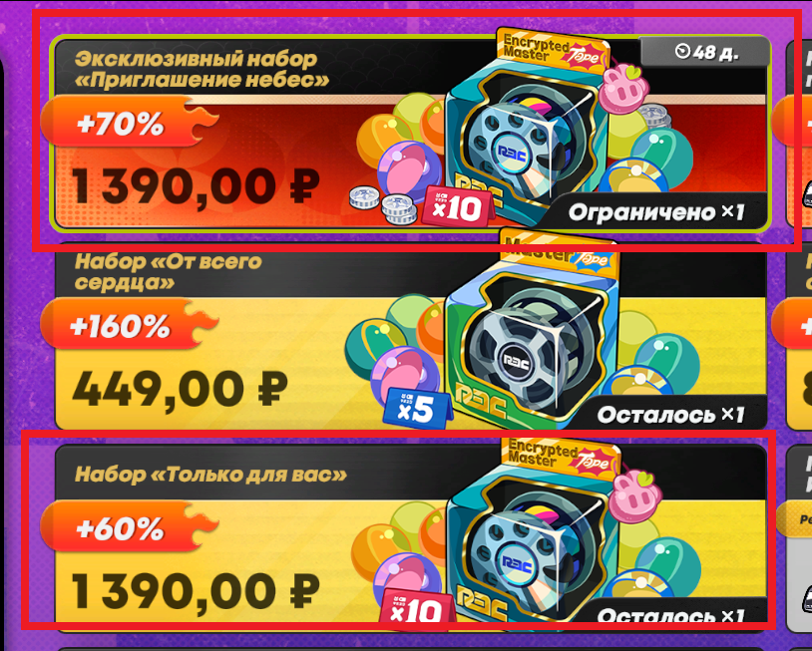
Task: Click the 48 д. timer badge
Action: (704, 51)
